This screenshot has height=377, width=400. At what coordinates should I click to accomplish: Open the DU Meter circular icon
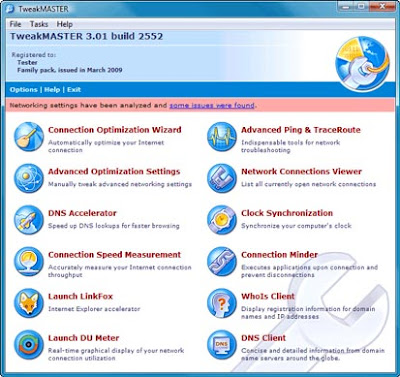pyautogui.click(x=29, y=345)
